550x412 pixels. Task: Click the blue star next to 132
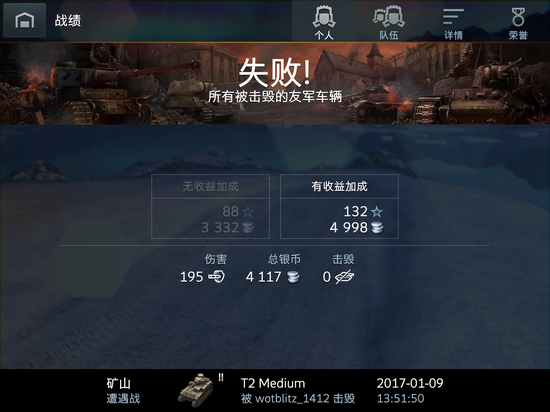pyautogui.click(x=377, y=212)
